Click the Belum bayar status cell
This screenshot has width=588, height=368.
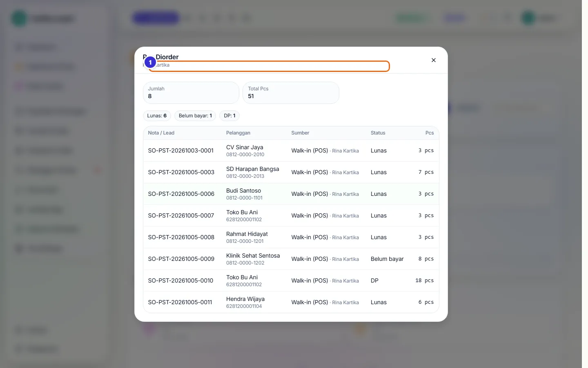tap(387, 259)
